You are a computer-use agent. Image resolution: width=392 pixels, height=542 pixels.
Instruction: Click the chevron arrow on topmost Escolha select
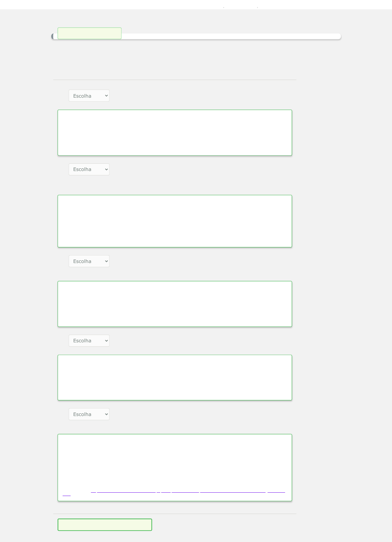(106, 96)
